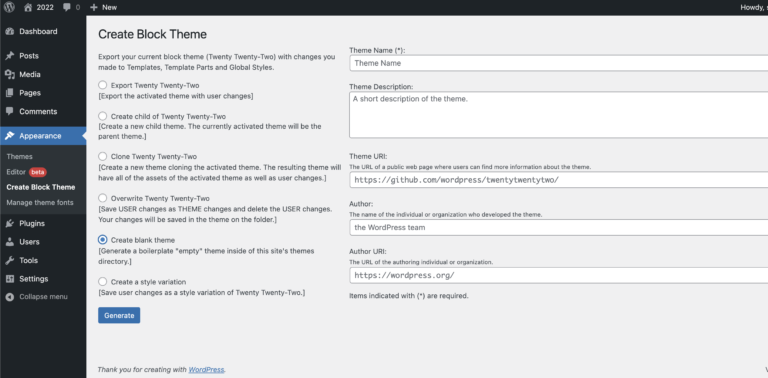Open Themes submenu under Appearance
Image resolution: width=768 pixels, height=378 pixels.
point(20,157)
